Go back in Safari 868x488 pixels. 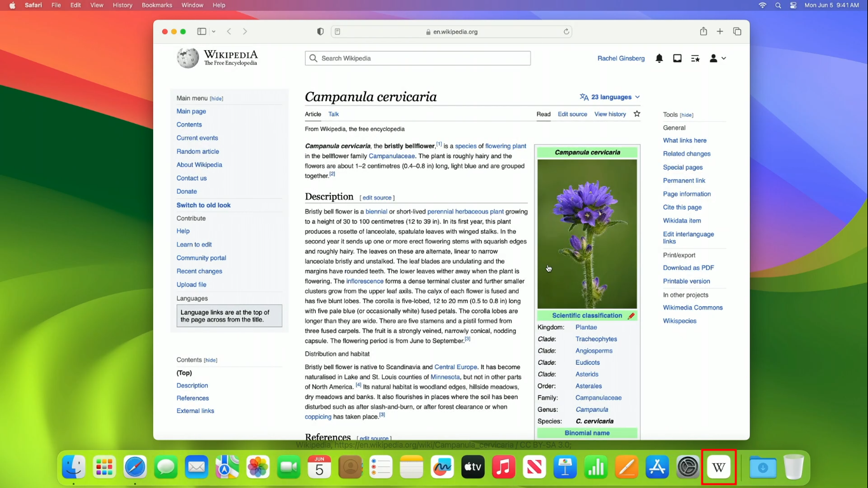(x=229, y=31)
